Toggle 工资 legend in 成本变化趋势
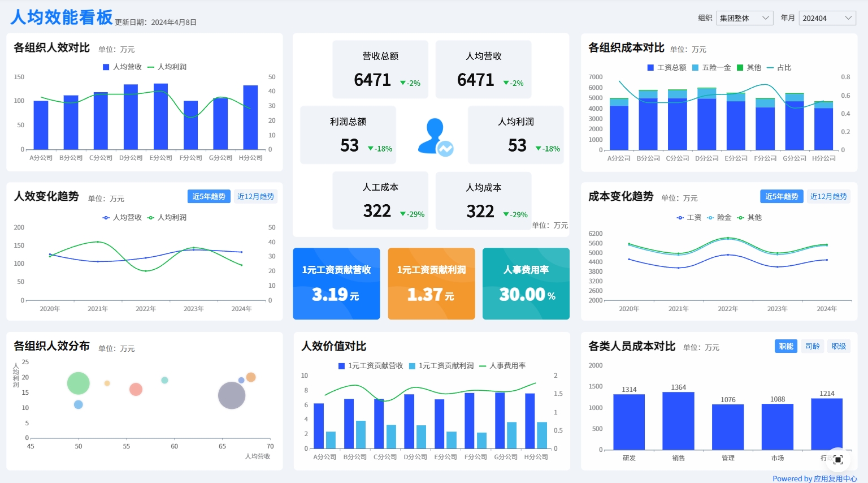Screen dimensions: 868x483 click(689, 217)
